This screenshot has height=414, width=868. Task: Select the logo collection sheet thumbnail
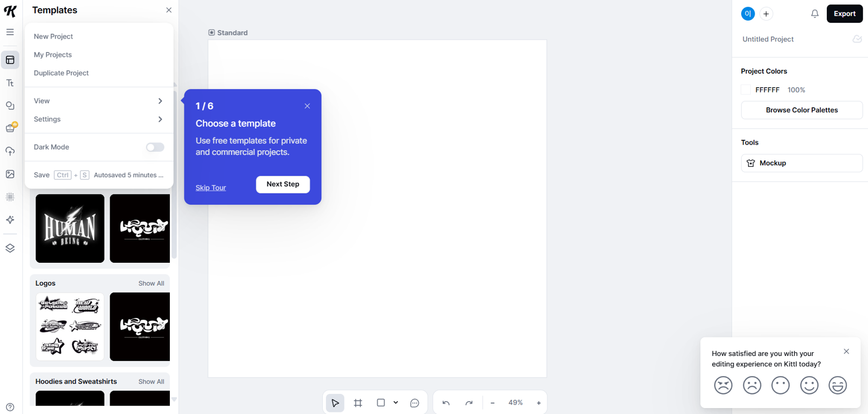pyautogui.click(x=70, y=327)
